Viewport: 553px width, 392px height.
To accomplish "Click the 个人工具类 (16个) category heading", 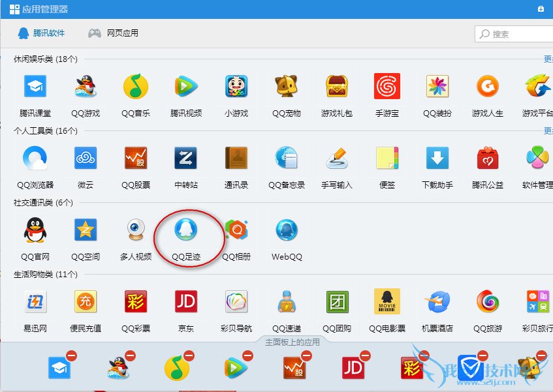I will click(46, 131).
